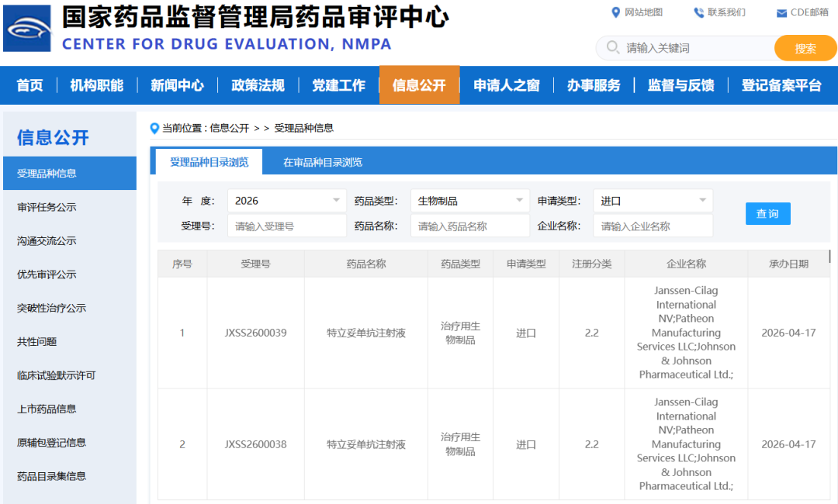Open the CDE mailbox envelope icon
This screenshot has height=504, width=838.
coord(781,13)
